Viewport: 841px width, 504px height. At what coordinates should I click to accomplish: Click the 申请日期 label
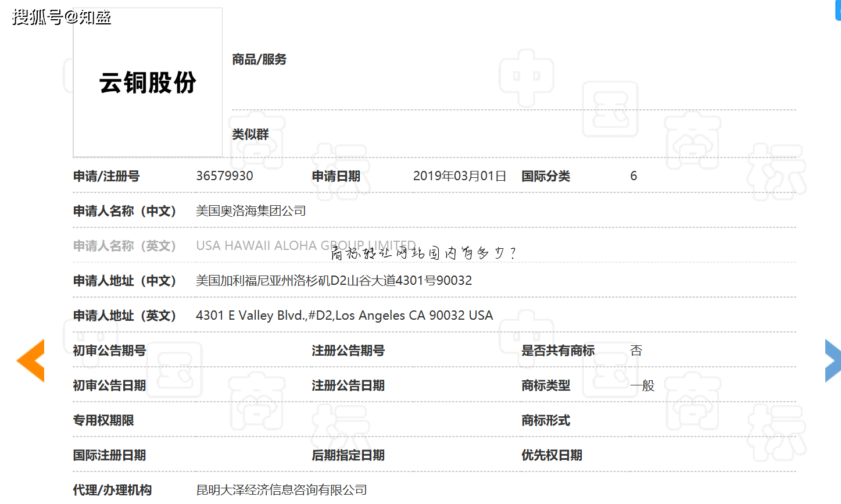tap(336, 176)
